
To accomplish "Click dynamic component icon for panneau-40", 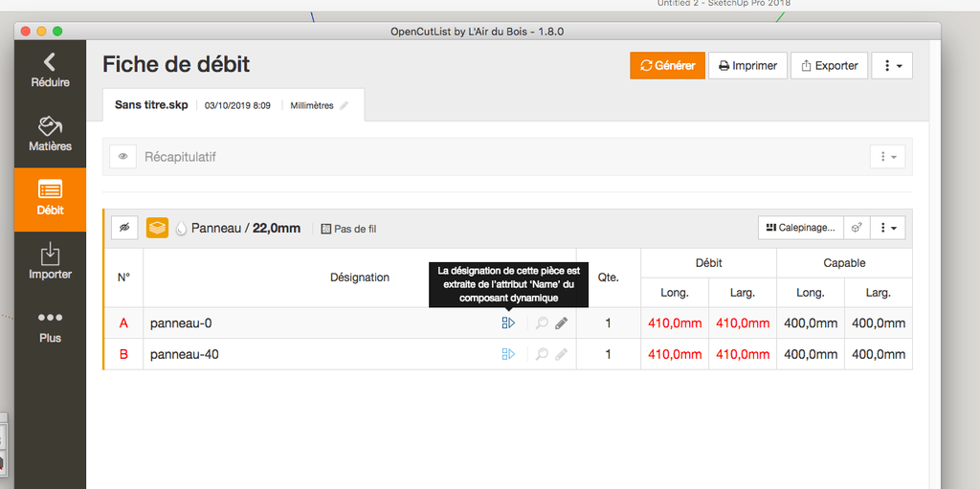I will click(x=508, y=354).
